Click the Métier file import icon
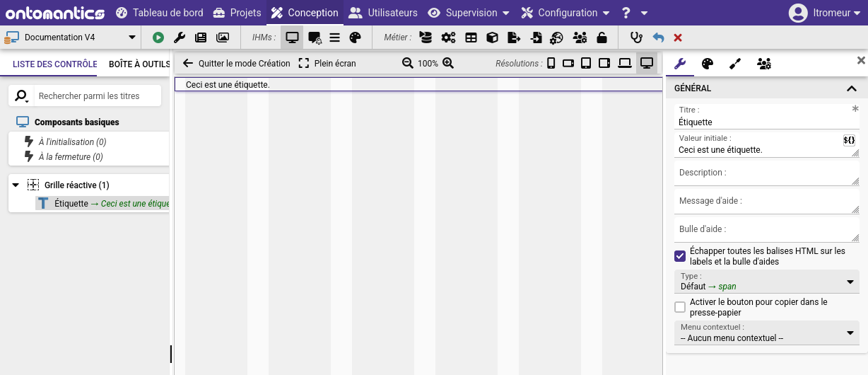The image size is (868, 375). point(536,37)
